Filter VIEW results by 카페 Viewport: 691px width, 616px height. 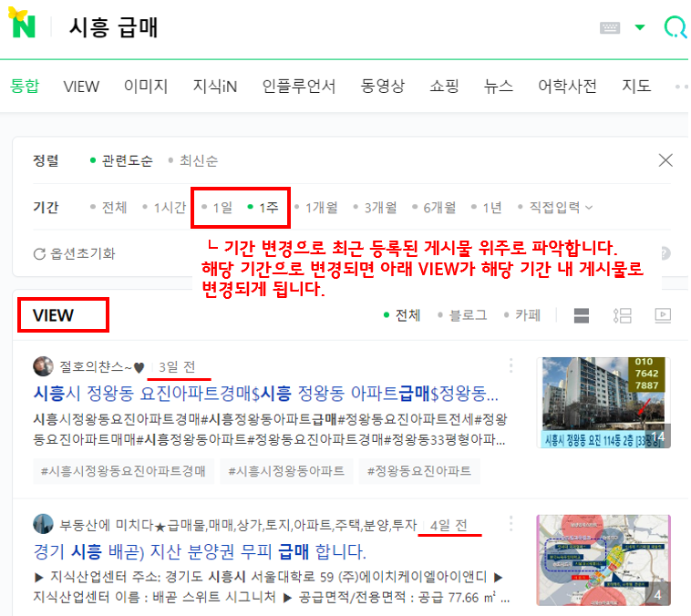(x=522, y=315)
